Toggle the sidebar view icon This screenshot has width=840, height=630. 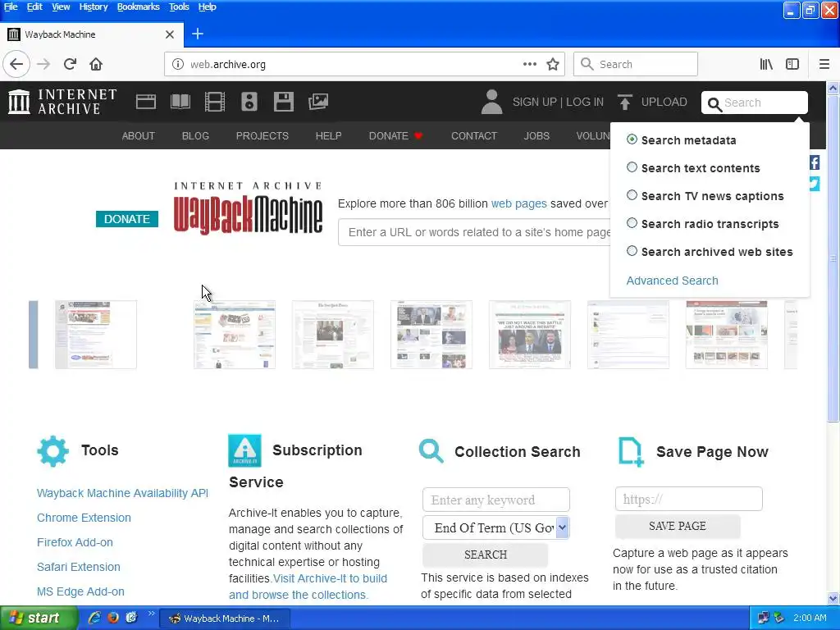[792, 64]
